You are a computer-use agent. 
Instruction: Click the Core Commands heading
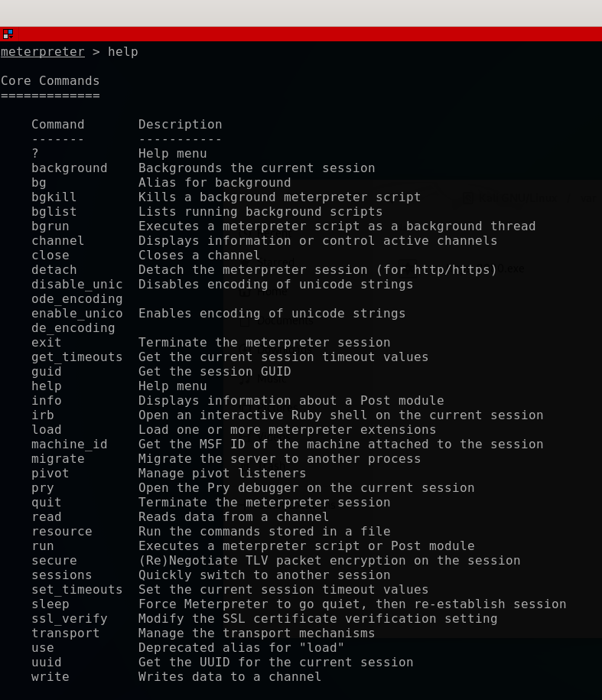pos(50,81)
